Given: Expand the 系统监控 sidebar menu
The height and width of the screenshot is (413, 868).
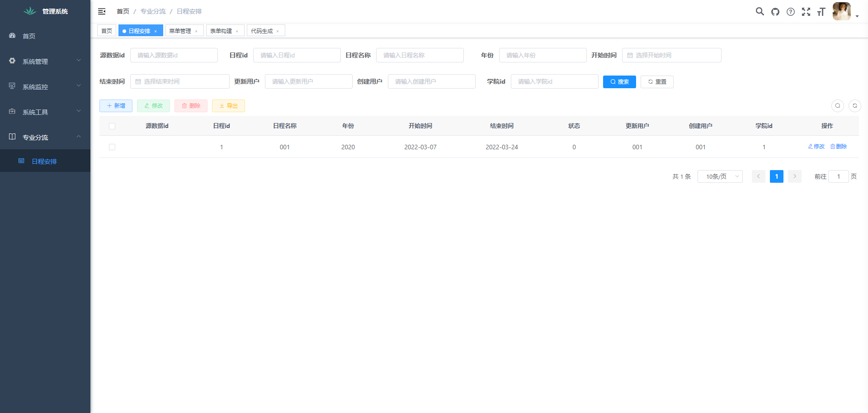Looking at the screenshot, I should coord(45,86).
